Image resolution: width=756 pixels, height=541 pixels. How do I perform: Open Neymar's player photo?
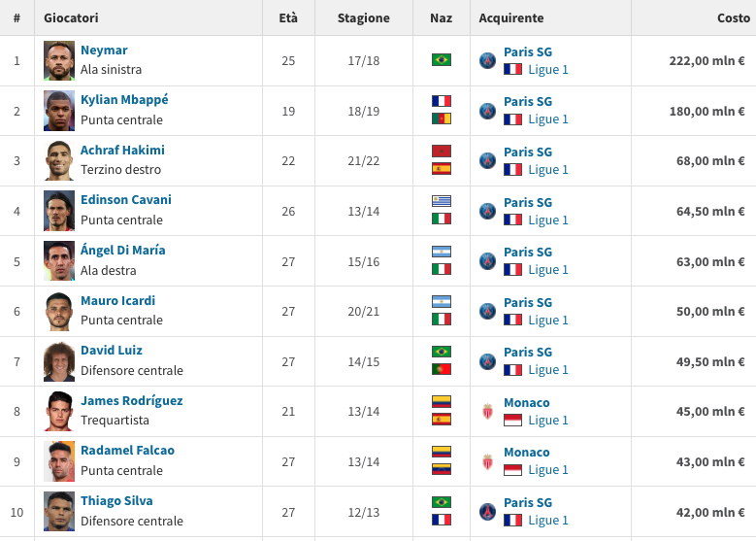[x=59, y=60]
